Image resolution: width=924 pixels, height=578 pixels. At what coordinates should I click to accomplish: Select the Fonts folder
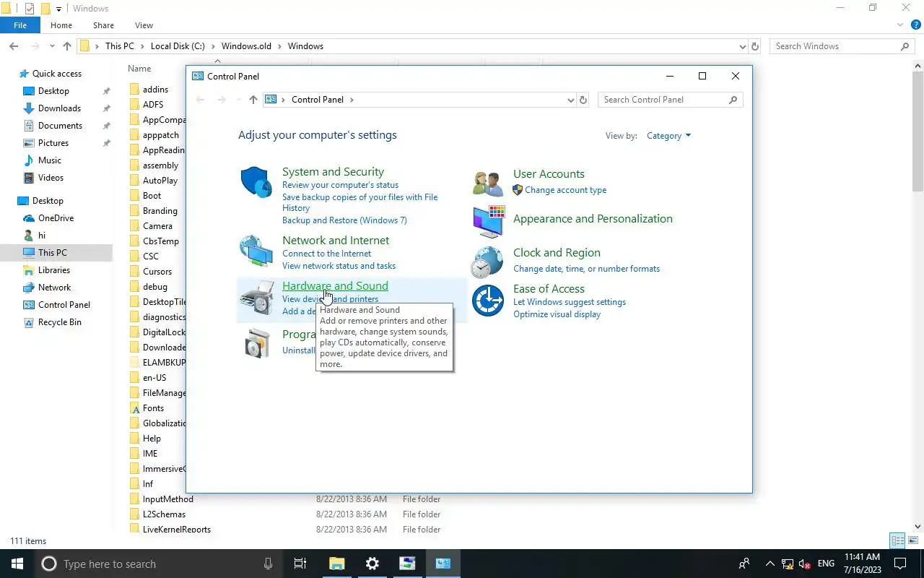tap(153, 408)
